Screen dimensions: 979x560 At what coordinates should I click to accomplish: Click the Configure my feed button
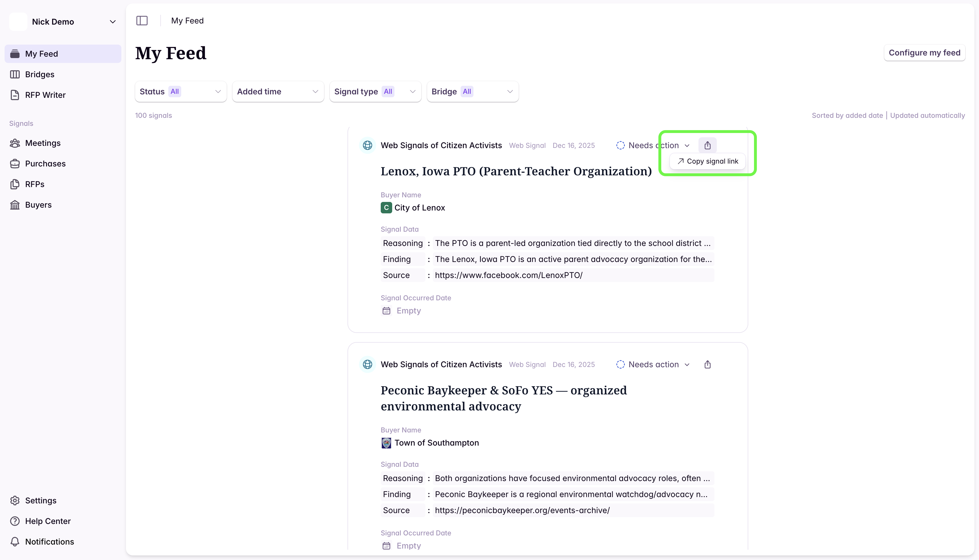pyautogui.click(x=924, y=53)
